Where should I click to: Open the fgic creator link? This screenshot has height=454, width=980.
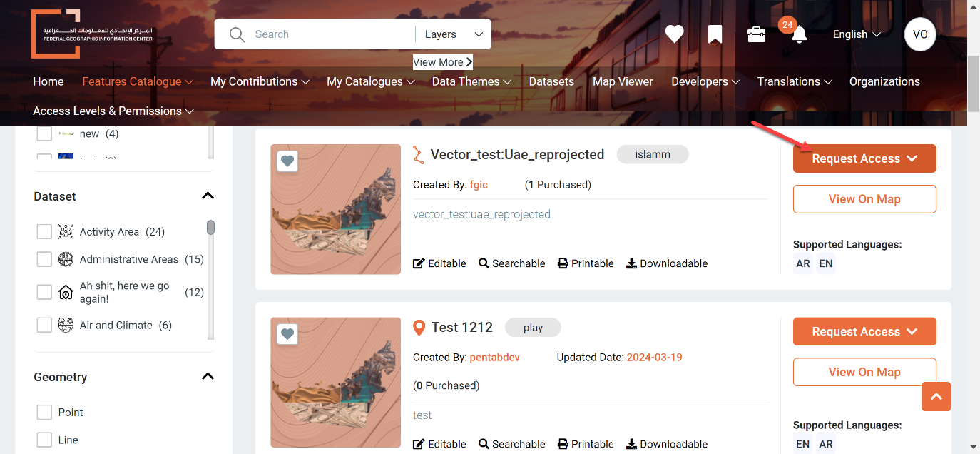[479, 184]
